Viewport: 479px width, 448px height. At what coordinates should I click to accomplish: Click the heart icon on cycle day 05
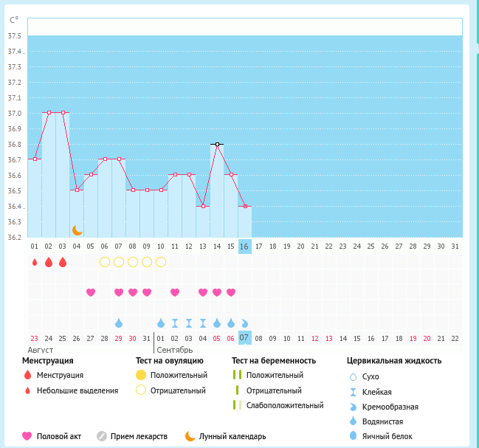click(91, 292)
